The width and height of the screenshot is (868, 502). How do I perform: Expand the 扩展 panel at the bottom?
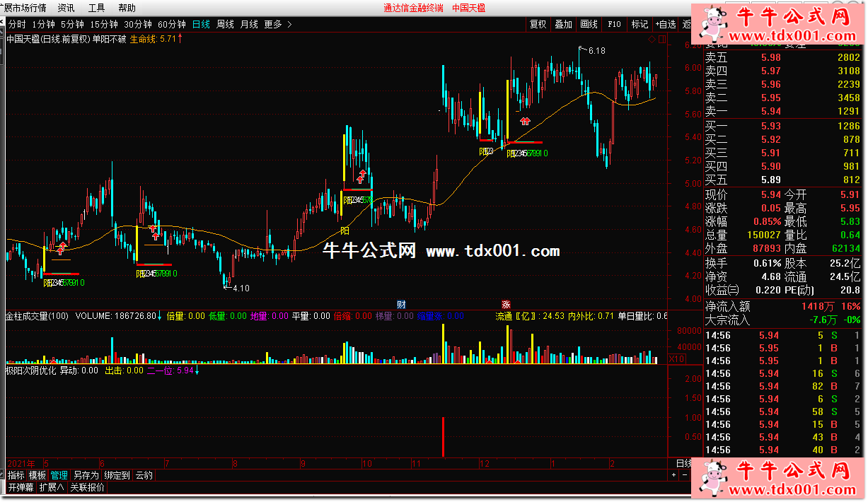point(51,487)
